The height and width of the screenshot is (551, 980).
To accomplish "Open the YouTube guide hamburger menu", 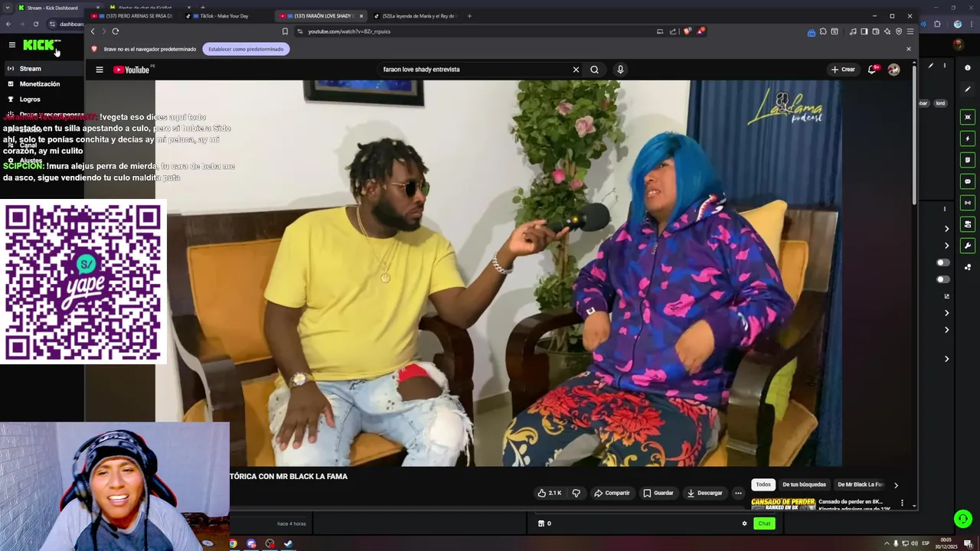I will [x=99, y=70].
